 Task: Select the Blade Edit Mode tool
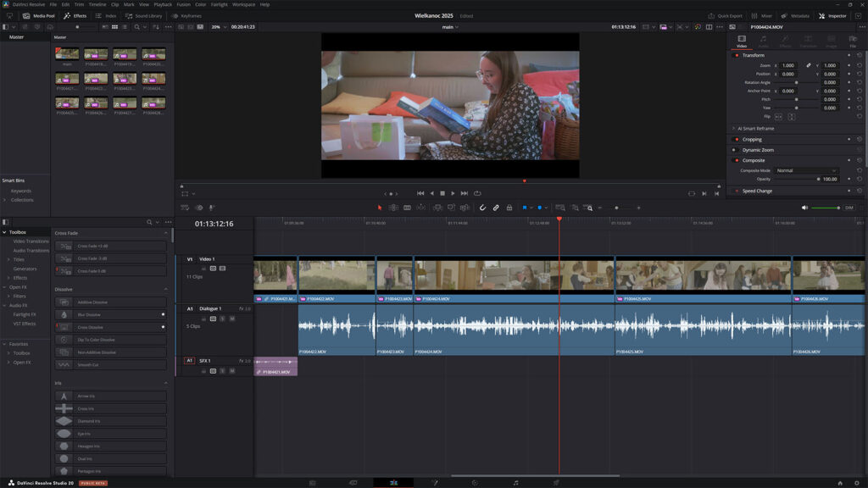pos(407,208)
